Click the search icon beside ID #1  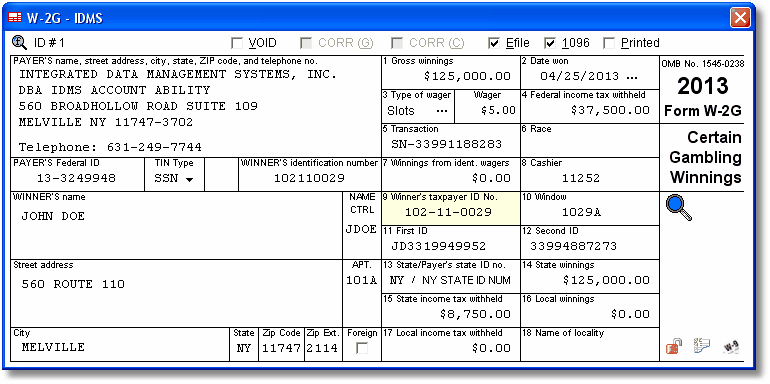tap(19, 43)
